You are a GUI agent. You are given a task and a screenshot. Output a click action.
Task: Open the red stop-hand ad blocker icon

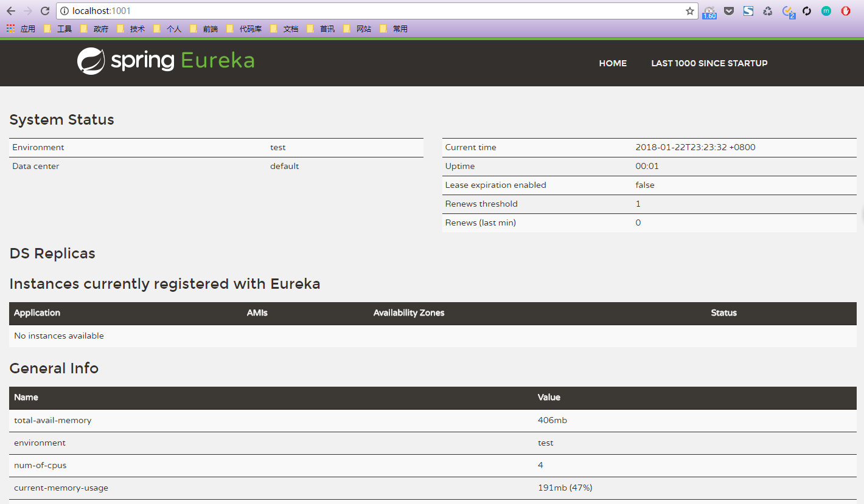(x=846, y=11)
